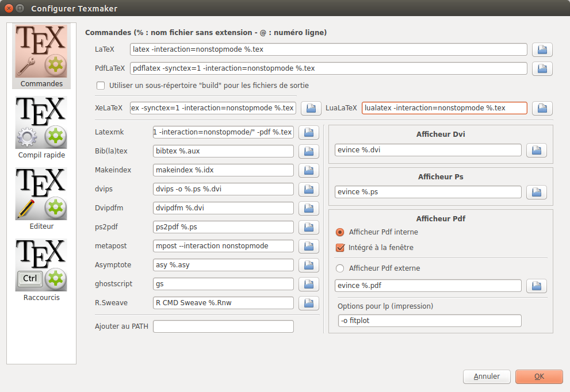The width and height of the screenshot is (570, 392).
Task: Click the XeLaTeX command field
Action: (213, 108)
